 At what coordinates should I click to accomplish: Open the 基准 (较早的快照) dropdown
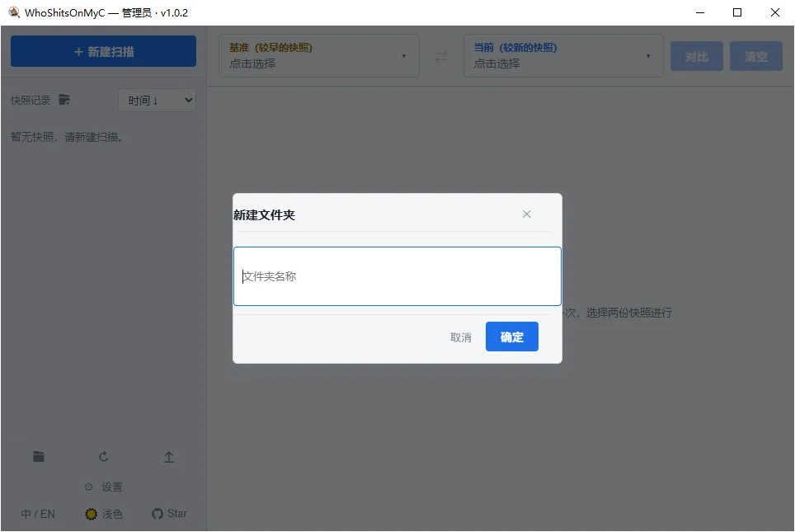(319, 56)
